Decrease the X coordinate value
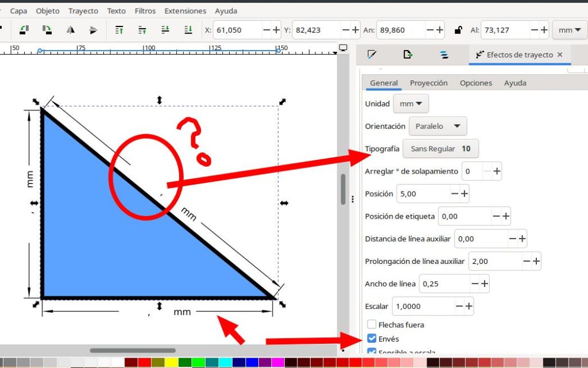Image resolution: width=588 pixels, height=368 pixels. [x=266, y=30]
